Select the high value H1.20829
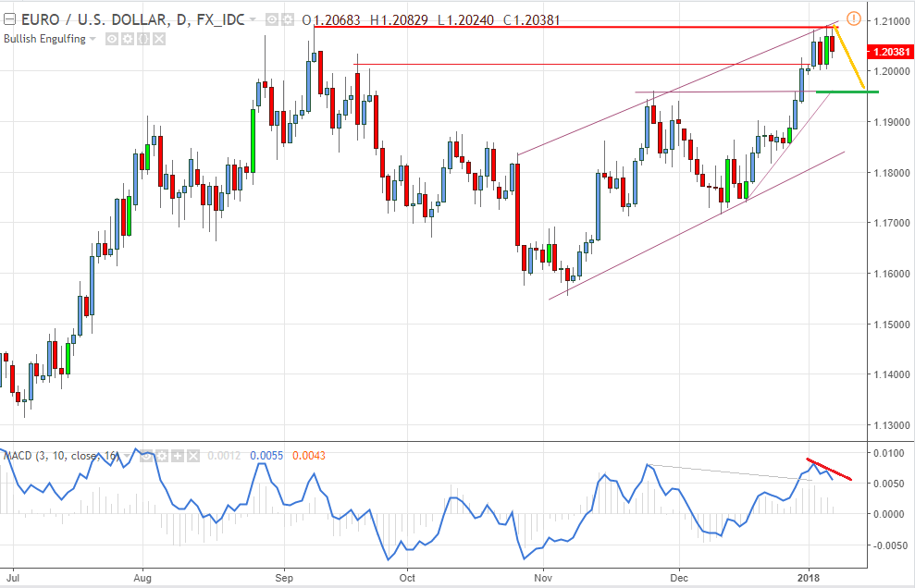This screenshot has height=588, width=915. (399, 19)
